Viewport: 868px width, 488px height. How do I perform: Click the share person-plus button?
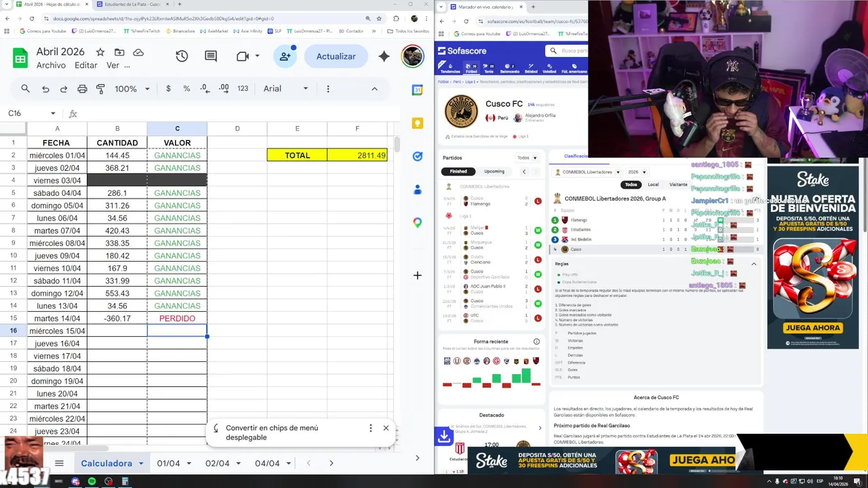click(x=285, y=56)
